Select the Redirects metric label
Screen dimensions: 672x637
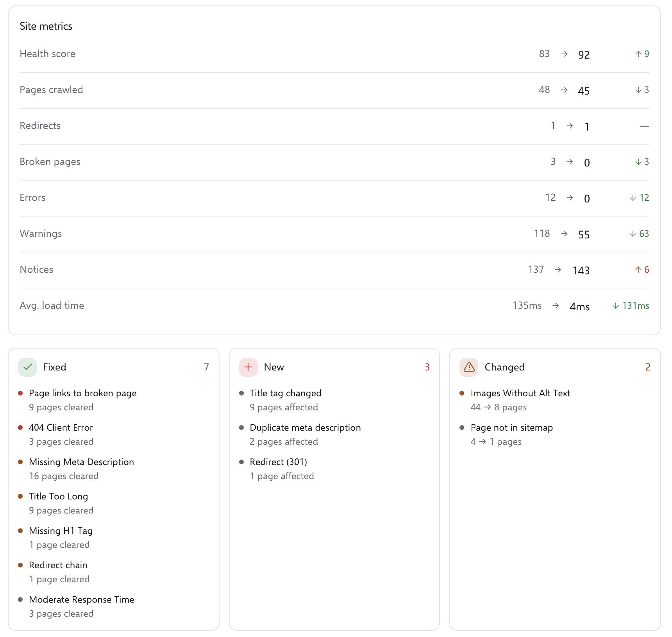[x=40, y=126]
